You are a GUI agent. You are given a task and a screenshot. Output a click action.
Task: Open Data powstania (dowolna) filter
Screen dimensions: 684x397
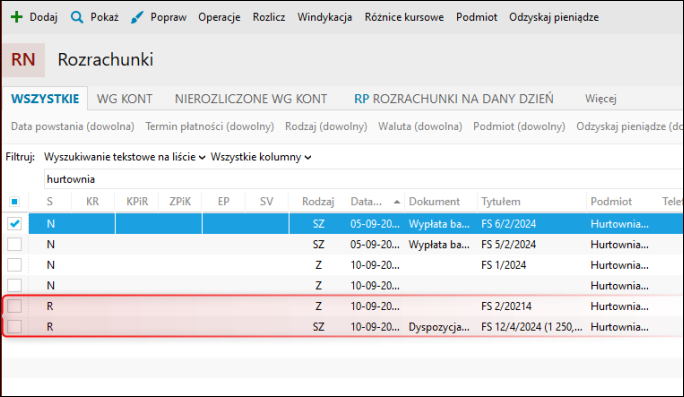click(x=72, y=127)
